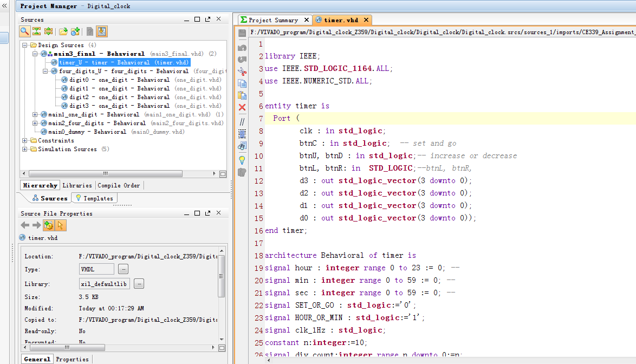This screenshot has width=636, height=364.
Task: Open language templates via light bulb icon
Action: (242, 160)
